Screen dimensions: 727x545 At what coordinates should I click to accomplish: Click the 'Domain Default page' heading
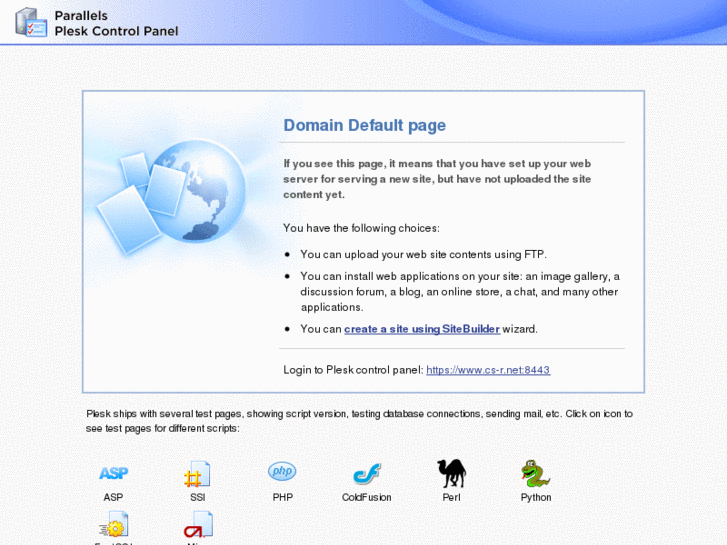click(364, 125)
